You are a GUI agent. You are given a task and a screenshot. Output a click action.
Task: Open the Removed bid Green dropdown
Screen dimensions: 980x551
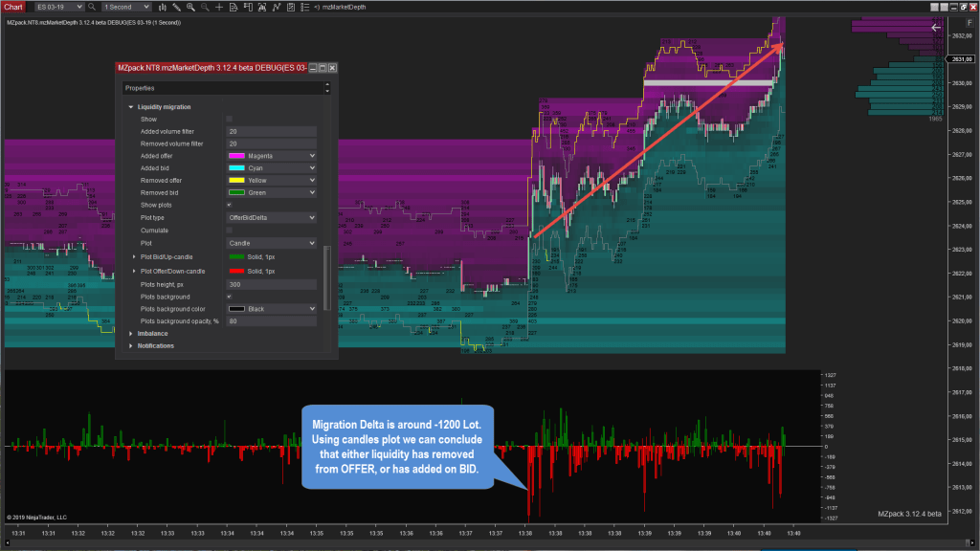click(x=271, y=192)
